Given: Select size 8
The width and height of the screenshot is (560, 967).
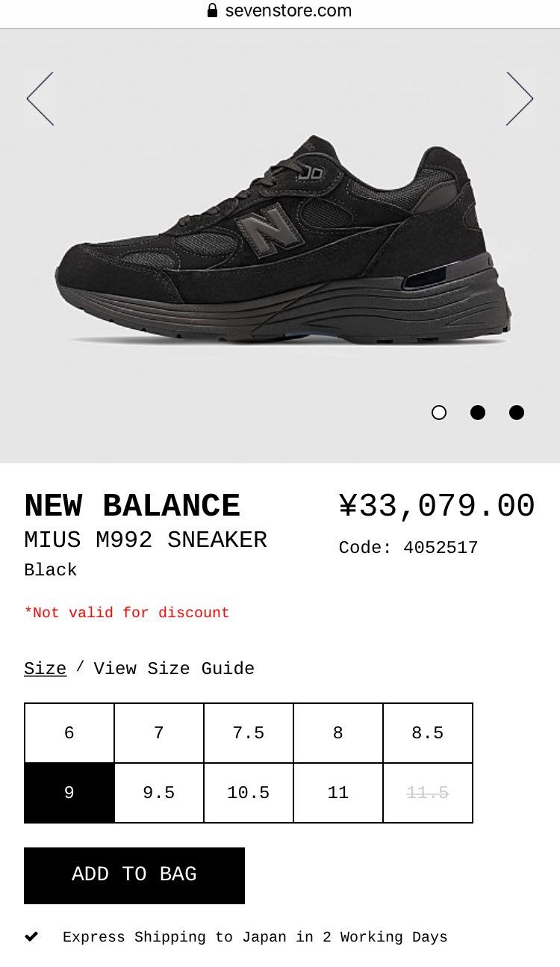Looking at the screenshot, I should click(338, 733).
